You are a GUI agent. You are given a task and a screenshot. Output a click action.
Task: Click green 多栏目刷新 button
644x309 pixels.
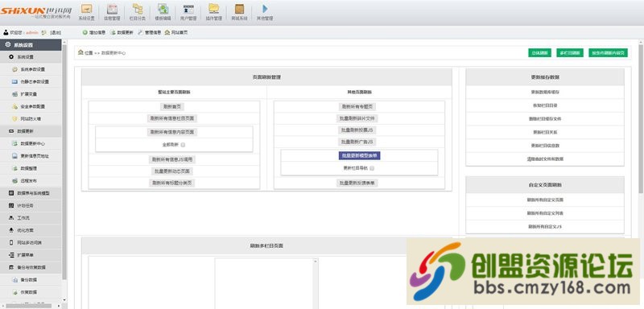pos(570,53)
